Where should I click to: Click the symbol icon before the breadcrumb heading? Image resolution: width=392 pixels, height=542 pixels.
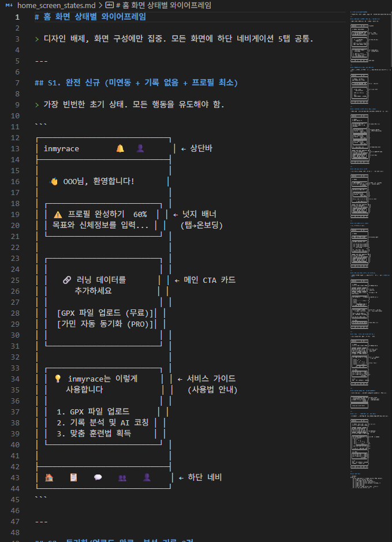click(109, 5)
